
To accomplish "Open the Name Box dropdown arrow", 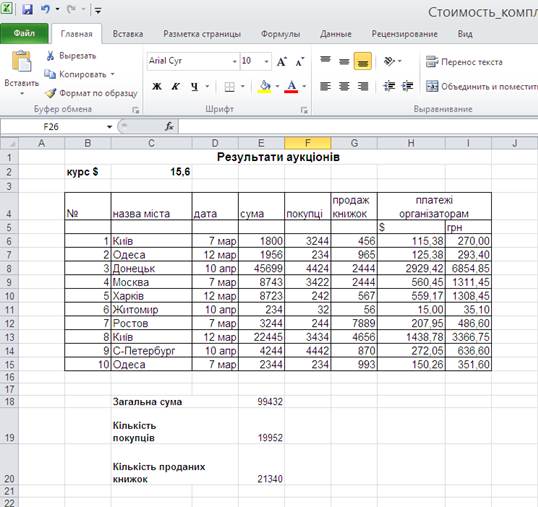I will click(109, 127).
